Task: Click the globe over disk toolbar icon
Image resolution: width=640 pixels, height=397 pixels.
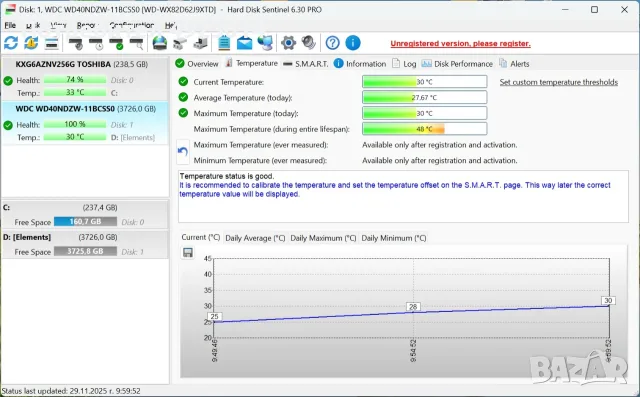Action: tap(160, 43)
